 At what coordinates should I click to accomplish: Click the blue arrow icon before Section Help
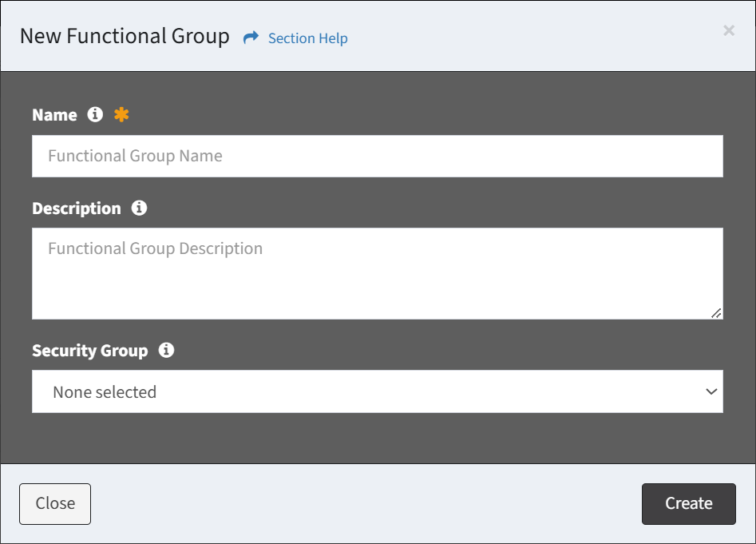click(x=251, y=38)
